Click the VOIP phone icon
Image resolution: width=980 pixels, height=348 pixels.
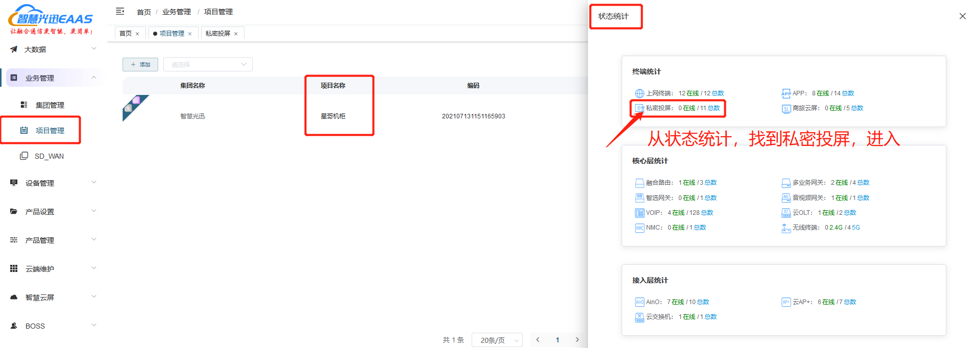tap(639, 213)
